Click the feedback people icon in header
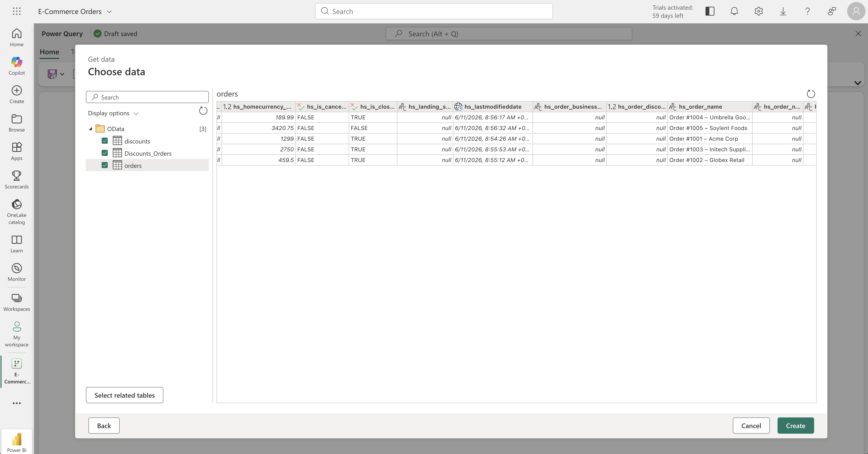 [x=832, y=11]
